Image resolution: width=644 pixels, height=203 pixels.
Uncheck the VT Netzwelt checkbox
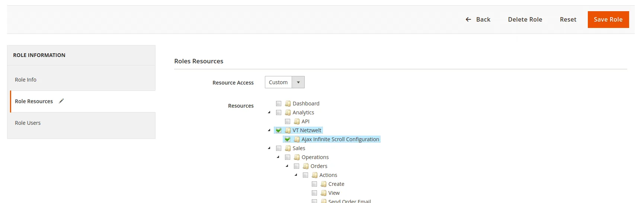click(279, 130)
